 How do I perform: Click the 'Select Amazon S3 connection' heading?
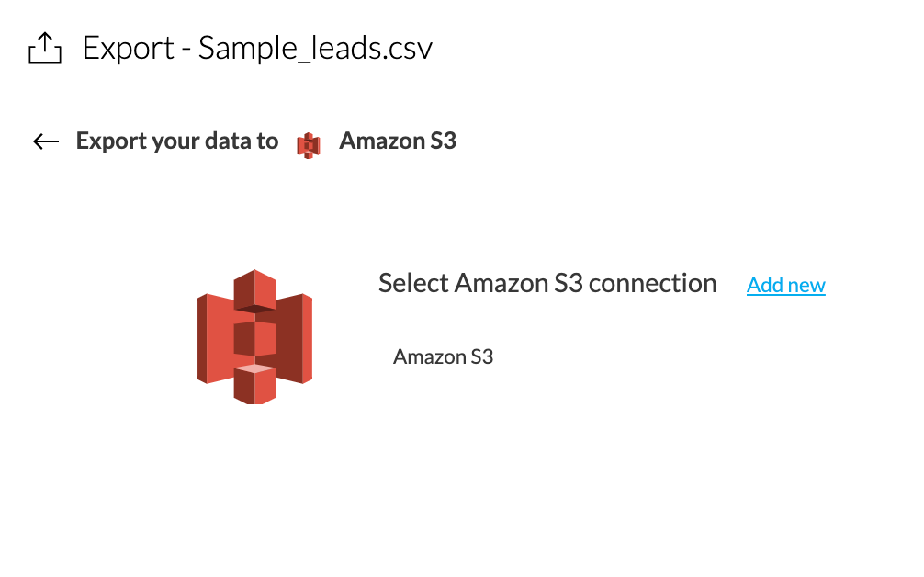[x=547, y=284]
